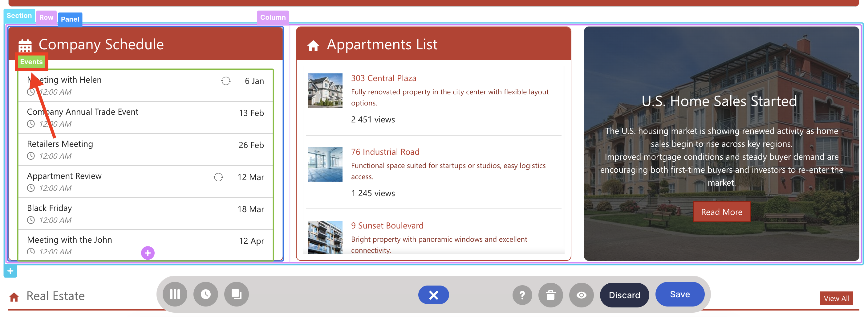This screenshot has height=317, width=868.
Task: Click the 1 245 views text
Action: pos(373,193)
